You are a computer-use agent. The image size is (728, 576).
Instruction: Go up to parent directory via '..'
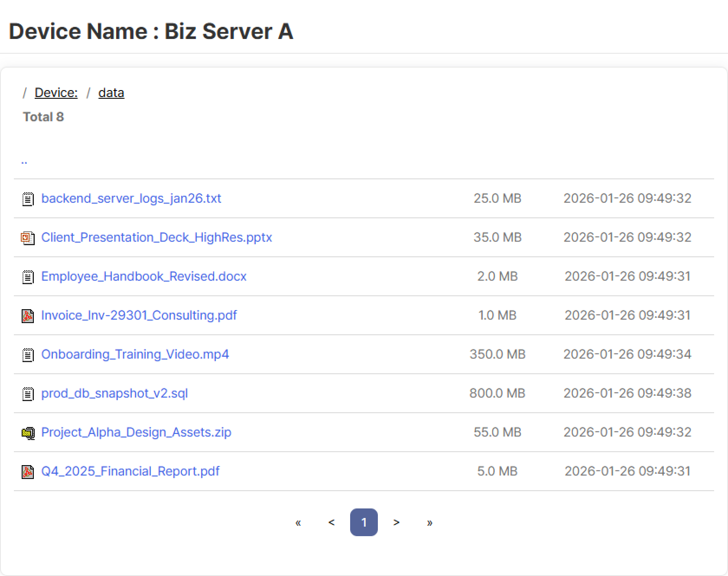coord(24,161)
